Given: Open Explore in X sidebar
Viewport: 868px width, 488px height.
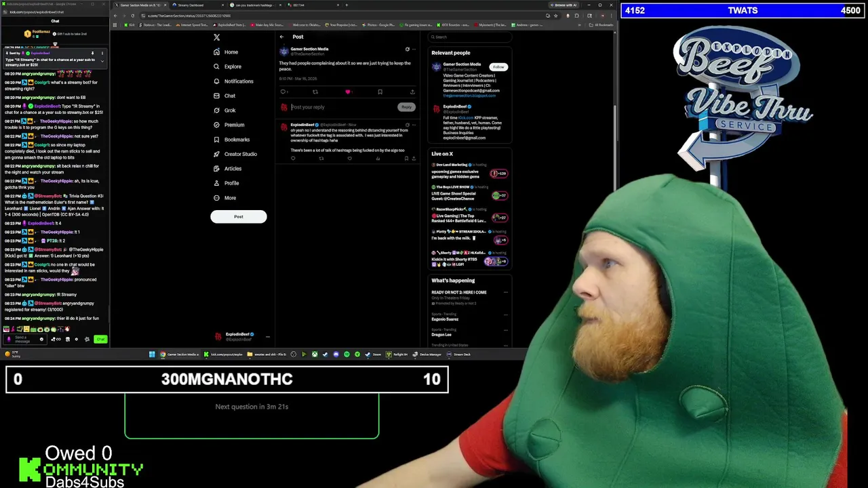Looking at the screenshot, I should [x=227, y=66].
